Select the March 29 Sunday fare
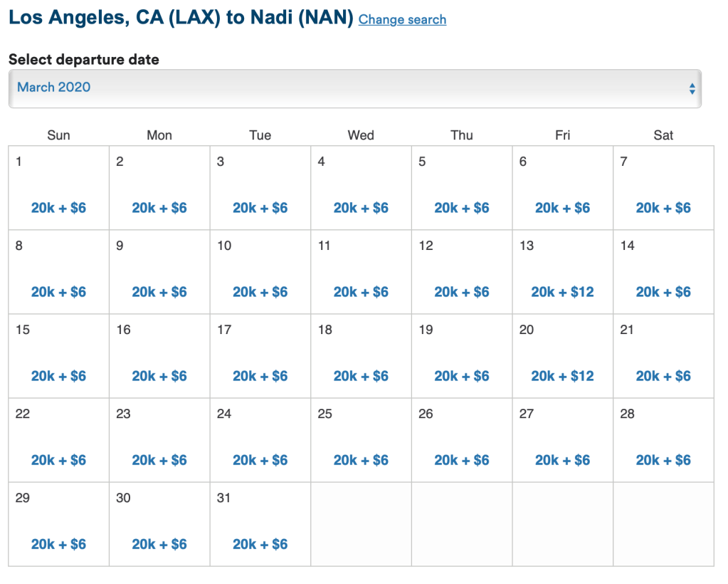 [58, 544]
